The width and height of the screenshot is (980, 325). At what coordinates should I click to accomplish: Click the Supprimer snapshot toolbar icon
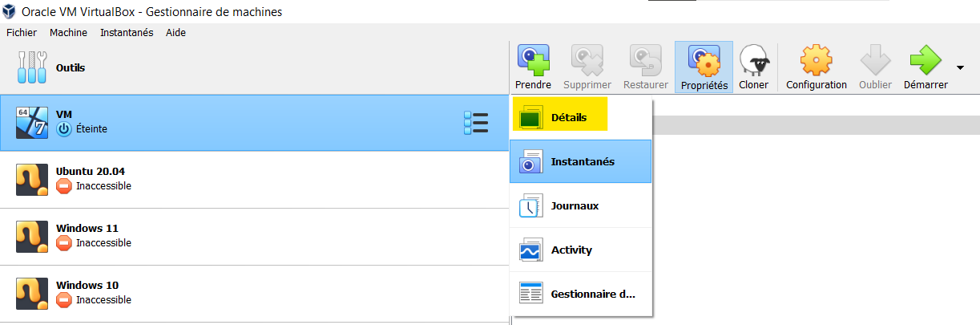coord(587,62)
